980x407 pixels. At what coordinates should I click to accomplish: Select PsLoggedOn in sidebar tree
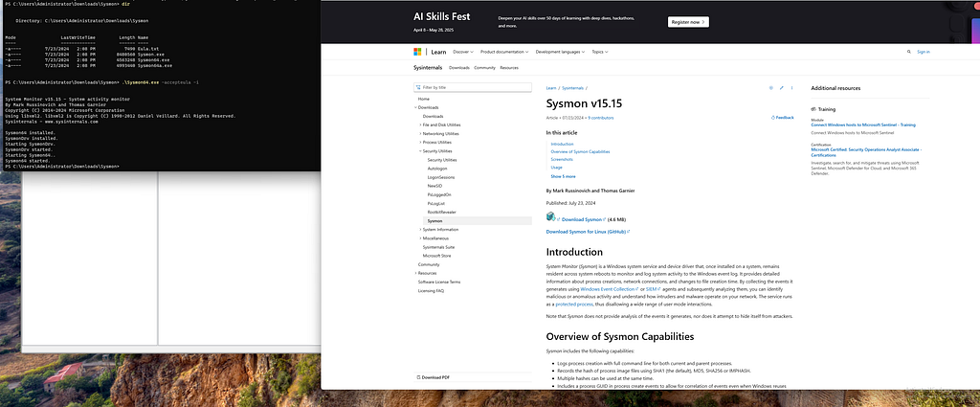[439, 194]
